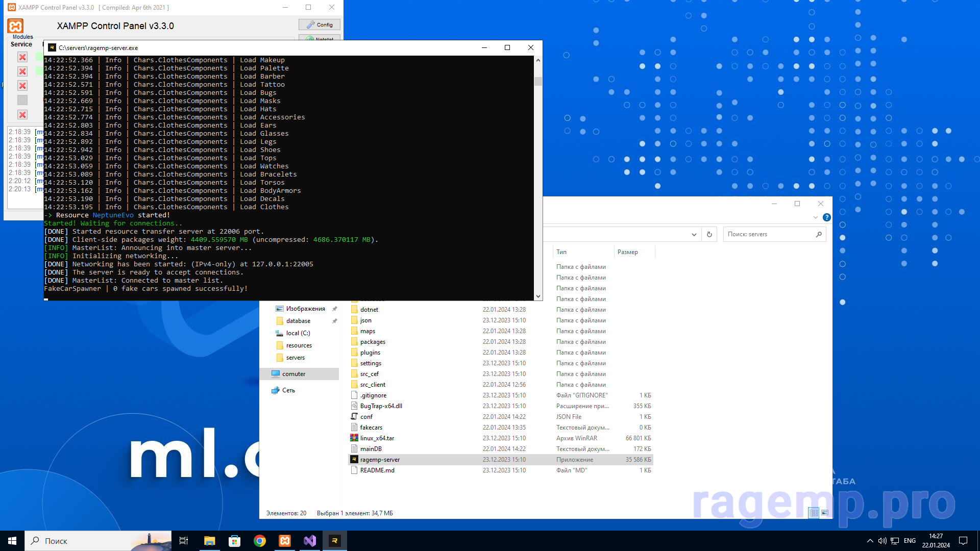
Task: Click the Explorer help question mark icon
Action: coord(827,217)
